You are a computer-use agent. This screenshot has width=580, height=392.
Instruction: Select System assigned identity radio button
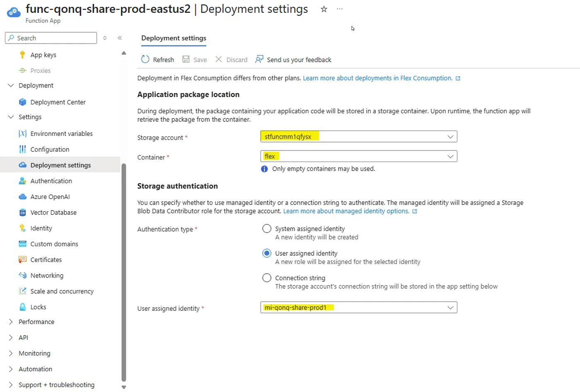pyautogui.click(x=267, y=229)
